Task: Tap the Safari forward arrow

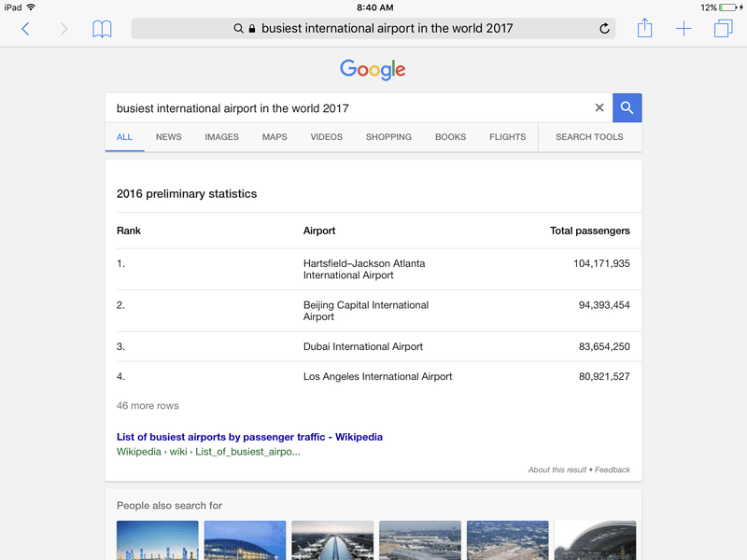Action: coord(63,29)
